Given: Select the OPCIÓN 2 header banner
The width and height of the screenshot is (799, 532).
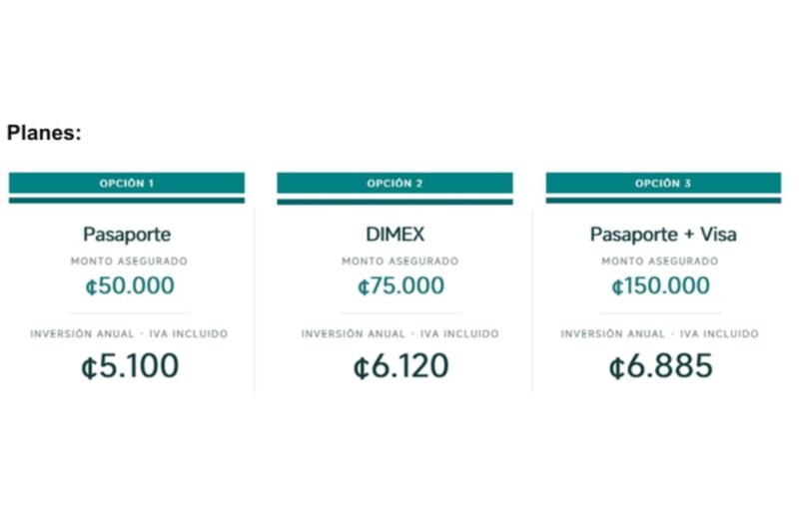Looking at the screenshot, I should (x=395, y=183).
